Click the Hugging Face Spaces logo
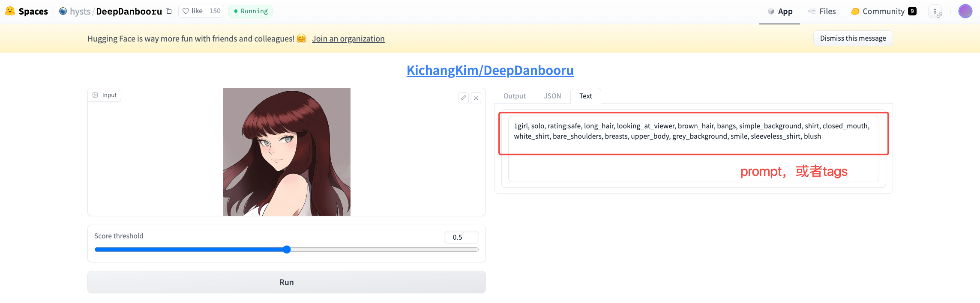980x303 pixels. [10, 11]
